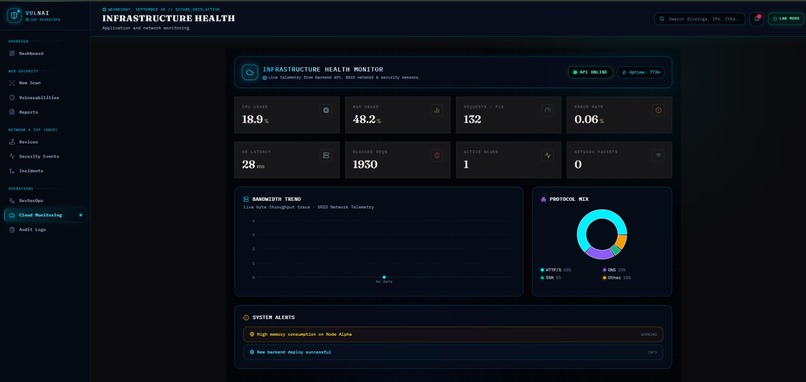
Task: Click the magnifier icon in the search box
Action: [662, 19]
